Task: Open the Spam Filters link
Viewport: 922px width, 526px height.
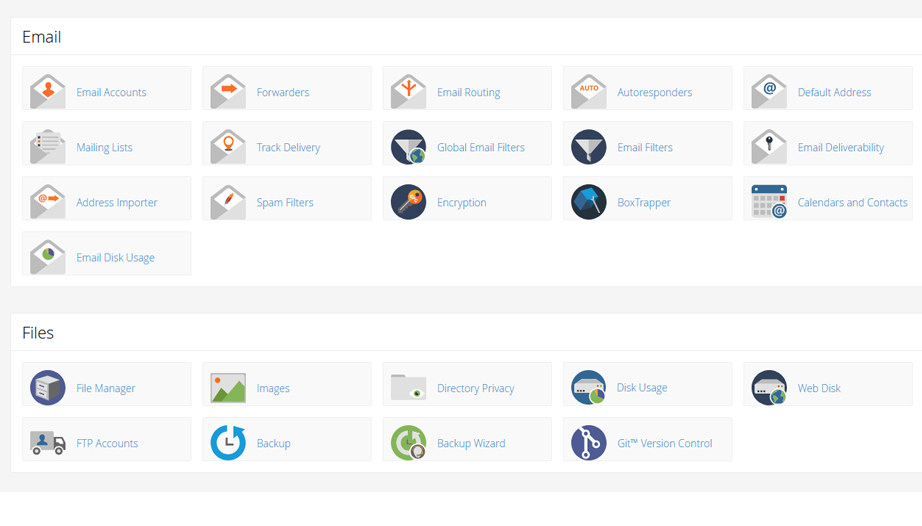Action: click(x=285, y=202)
